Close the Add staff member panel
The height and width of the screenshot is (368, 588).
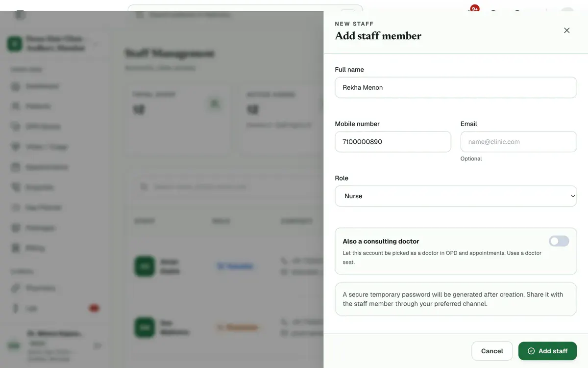(567, 30)
